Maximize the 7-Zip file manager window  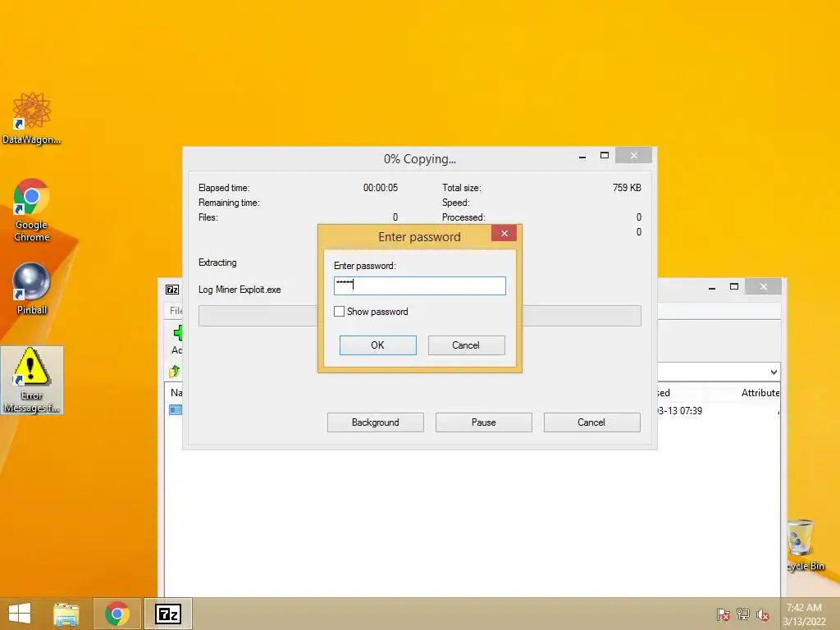734,286
